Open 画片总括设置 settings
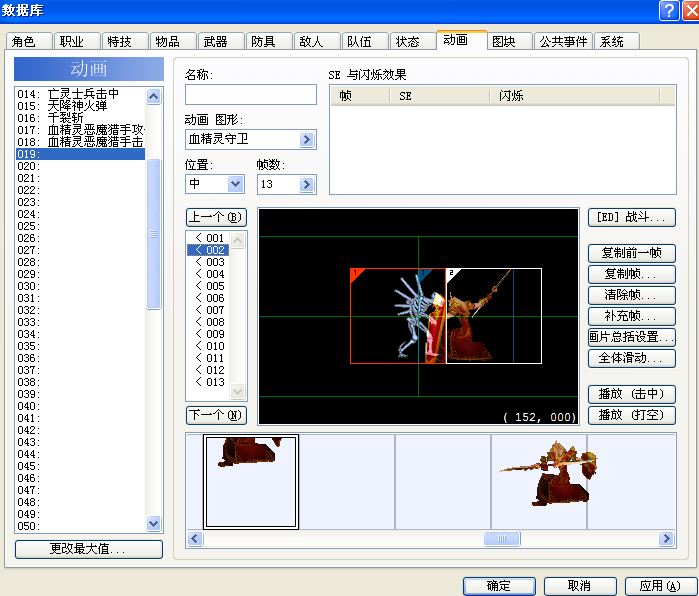This screenshot has height=596, width=699. pyautogui.click(x=631, y=337)
